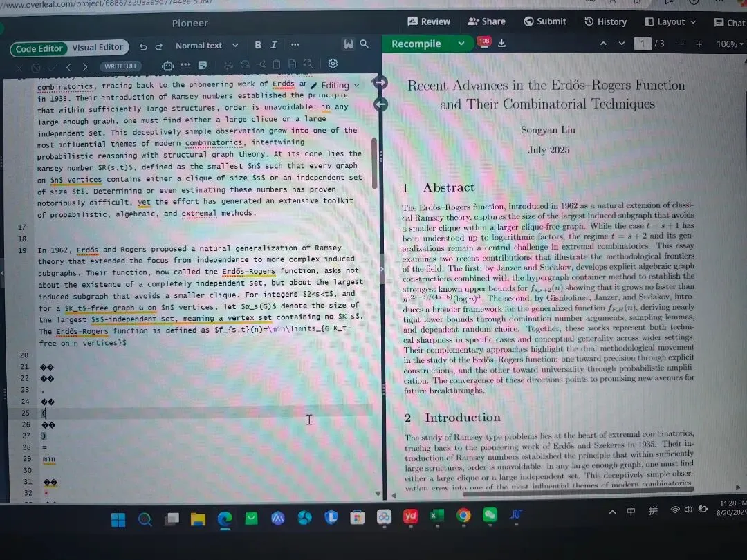Zoom out the PDF with minus button

(x=681, y=44)
